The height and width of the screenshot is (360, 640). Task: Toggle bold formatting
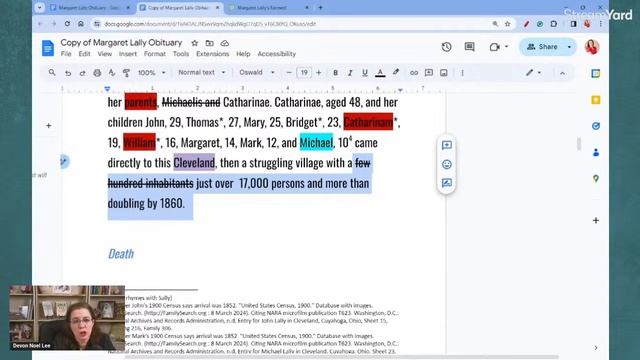coord(335,73)
